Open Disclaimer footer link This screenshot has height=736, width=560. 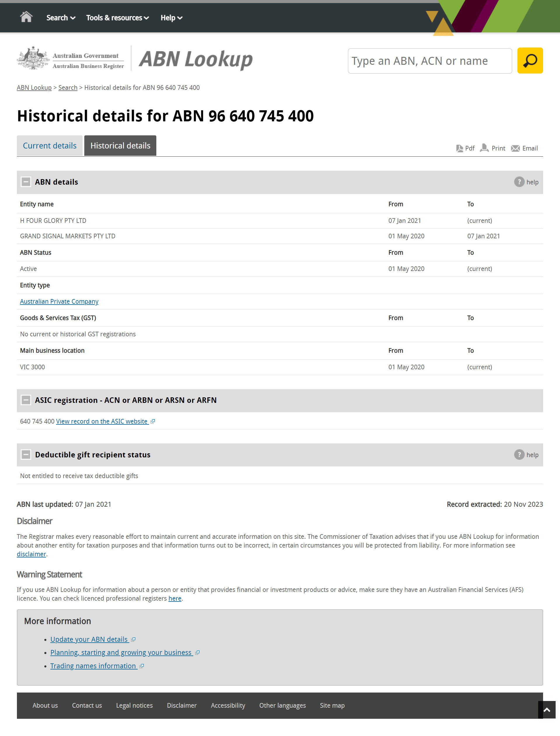pyautogui.click(x=182, y=706)
